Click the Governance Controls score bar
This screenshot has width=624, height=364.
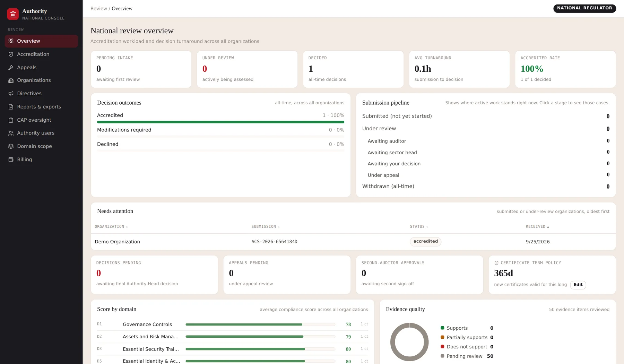(260, 324)
